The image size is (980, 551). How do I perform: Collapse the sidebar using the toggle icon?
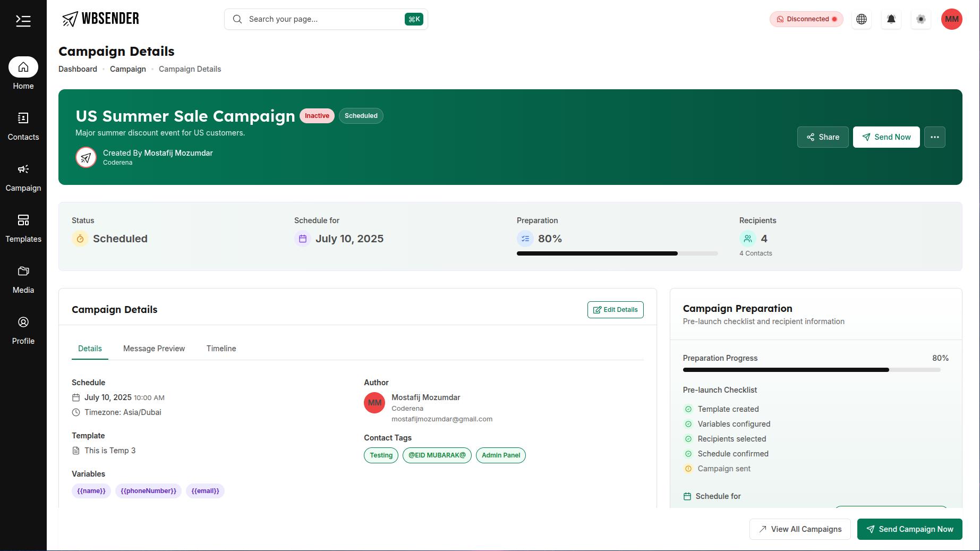23,20
